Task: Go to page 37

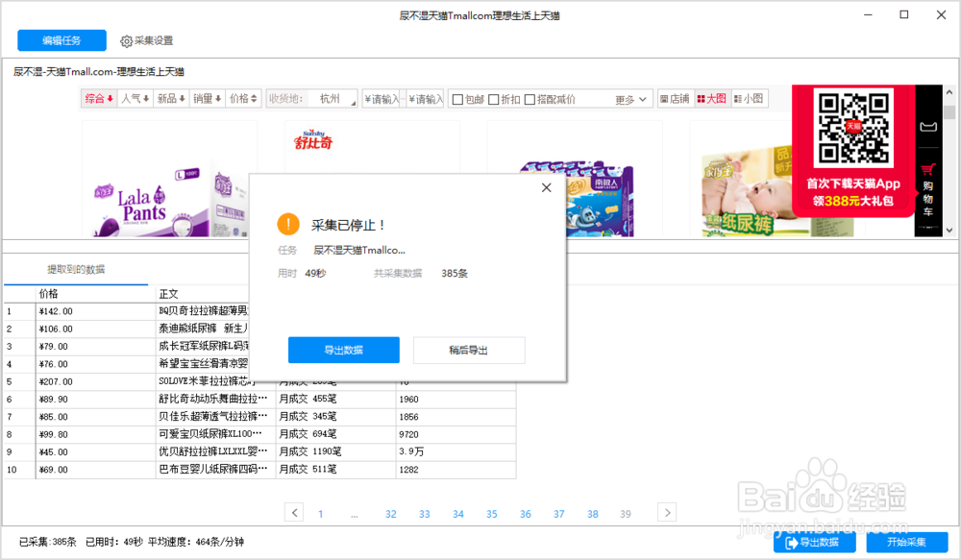Action: coord(559,514)
